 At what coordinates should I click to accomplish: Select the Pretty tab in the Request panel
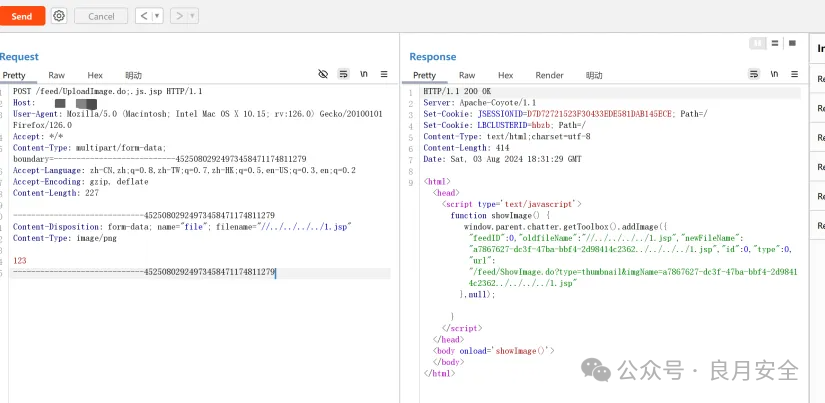14,75
